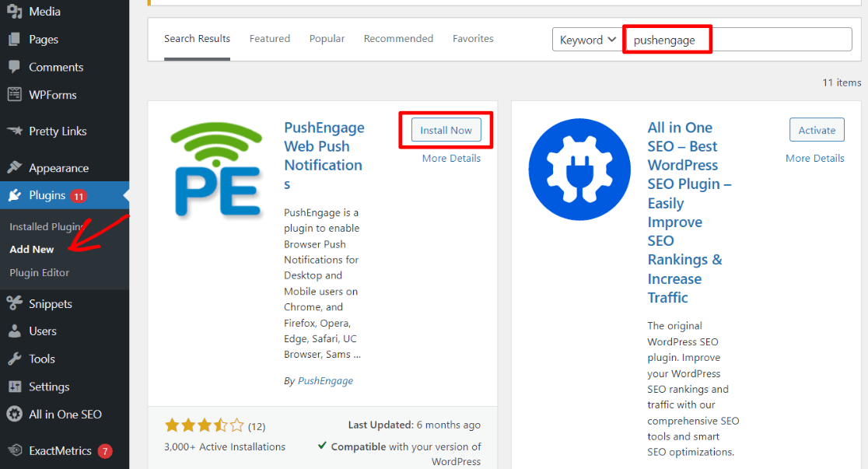The height and width of the screenshot is (469, 868).
Task: Open All in One SEO plugin title link
Action: (689, 212)
